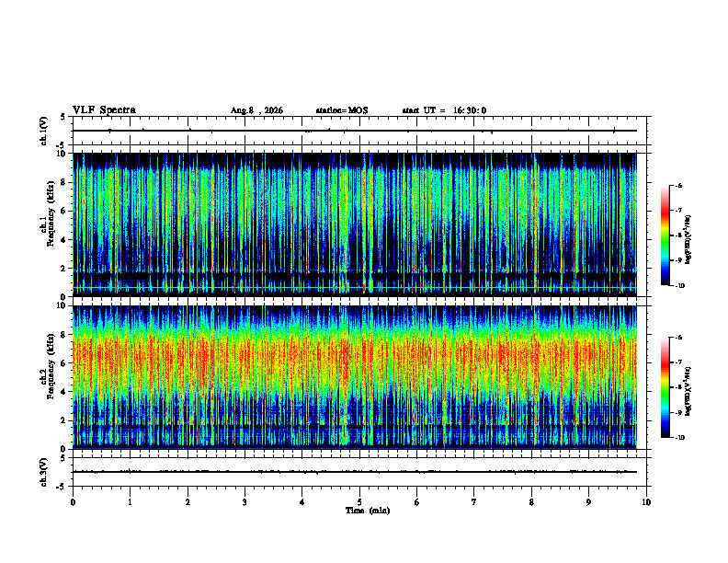728x563 pixels.
Task: Click time axis tick label "0"
Action: (73, 502)
